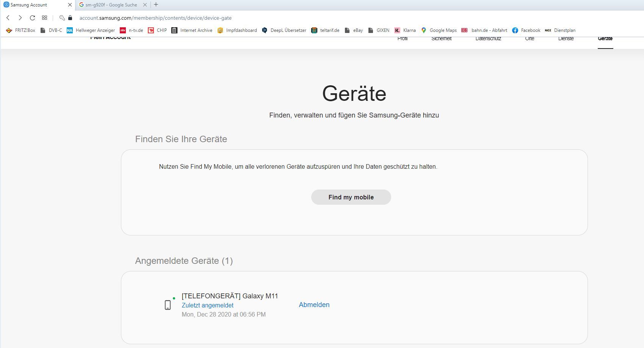Open the GIXEN bookmark

378,30
